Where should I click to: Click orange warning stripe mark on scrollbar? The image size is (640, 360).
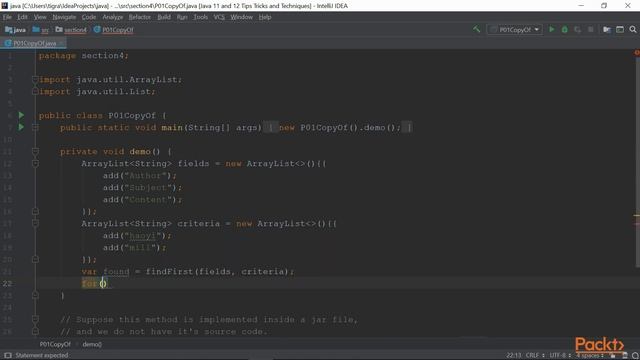click(x=637, y=215)
